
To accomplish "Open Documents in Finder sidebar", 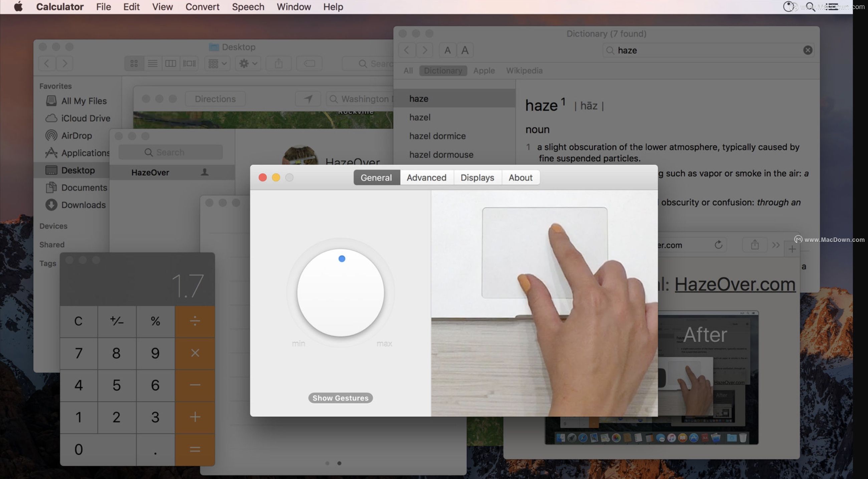I will coord(76,187).
